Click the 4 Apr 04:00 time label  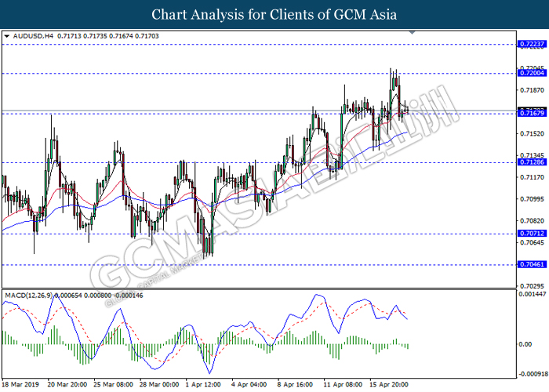[x=249, y=385]
